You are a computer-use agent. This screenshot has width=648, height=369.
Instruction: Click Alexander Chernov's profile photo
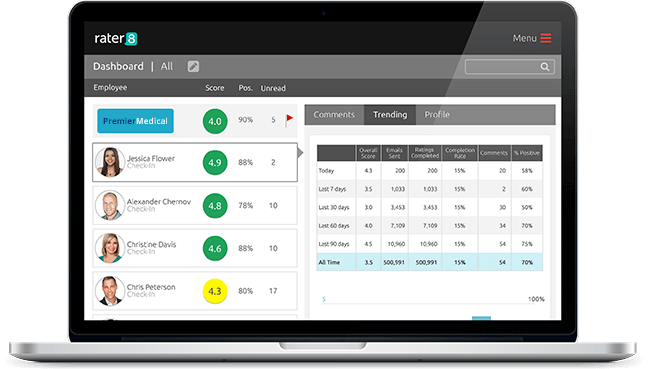point(110,205)
